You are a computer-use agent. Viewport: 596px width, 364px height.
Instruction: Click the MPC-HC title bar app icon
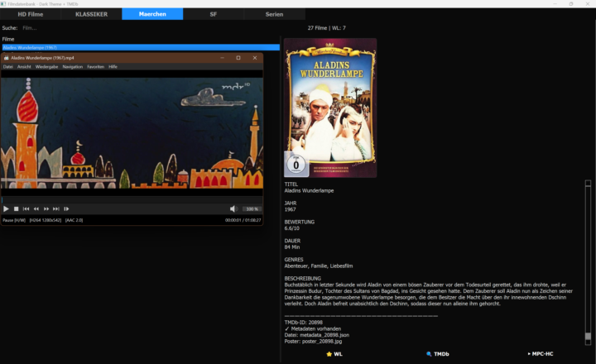click(6, 58)
